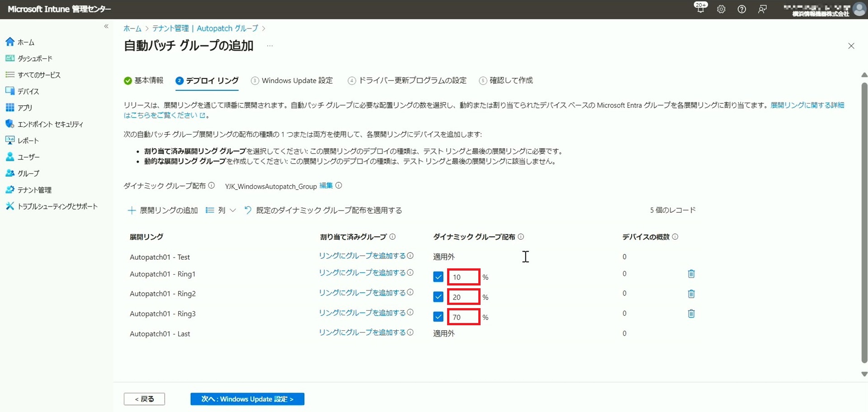Click the < 戻る button
The width and height of the screenshot is (868, 412).
coord(144,399)
